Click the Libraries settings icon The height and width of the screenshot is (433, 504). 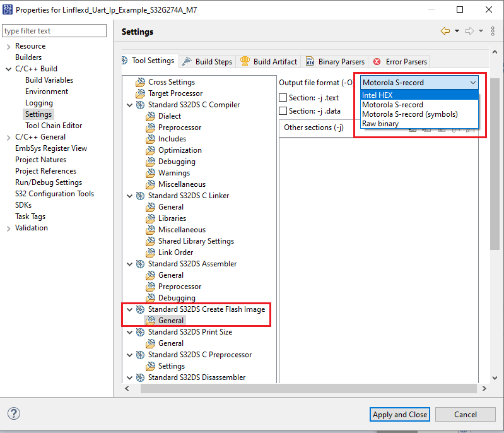pyautogui.click(x=150, y=218)
